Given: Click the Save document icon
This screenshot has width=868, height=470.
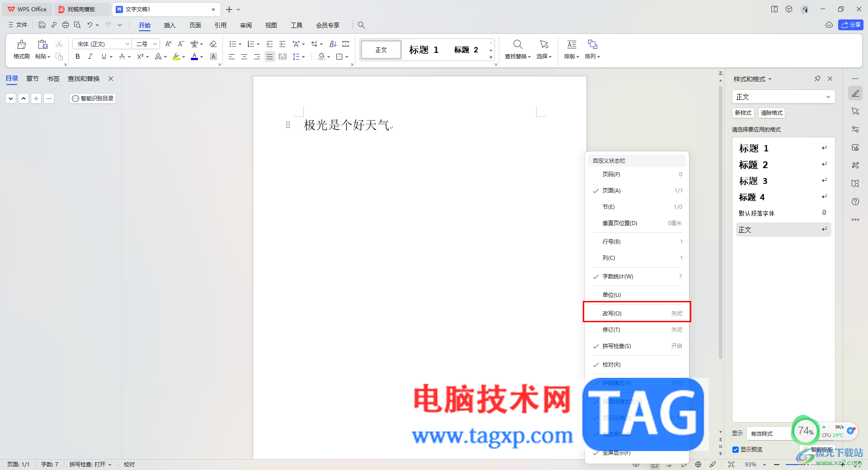Looking at the screenshot, I should pos(42,25).
